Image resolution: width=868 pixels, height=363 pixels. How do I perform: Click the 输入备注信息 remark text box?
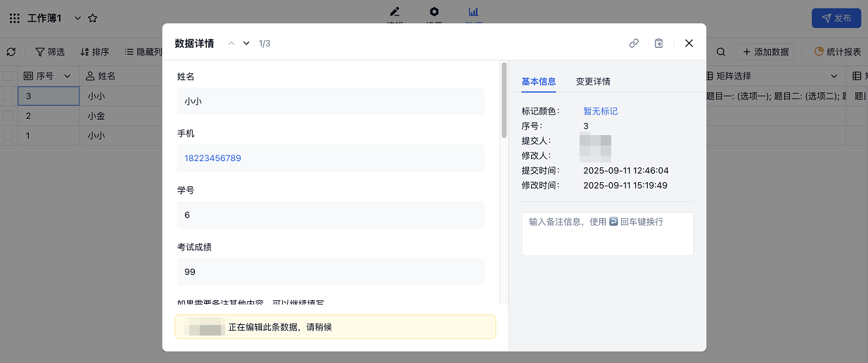point(607,234)
